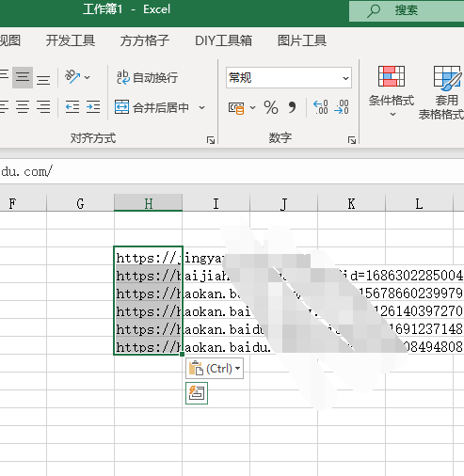
Task: Open Paste Options (Ctrl) button
Action: 215,369
